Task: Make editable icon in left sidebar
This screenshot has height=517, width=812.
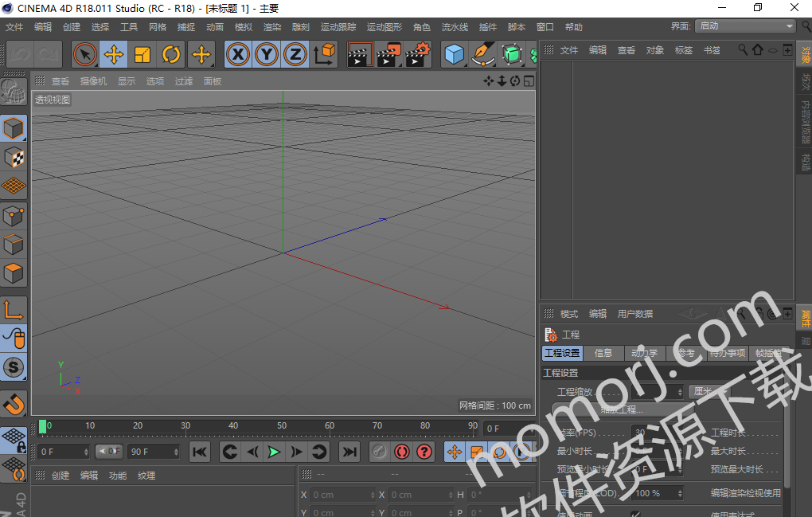Action: tap(14, 92)
